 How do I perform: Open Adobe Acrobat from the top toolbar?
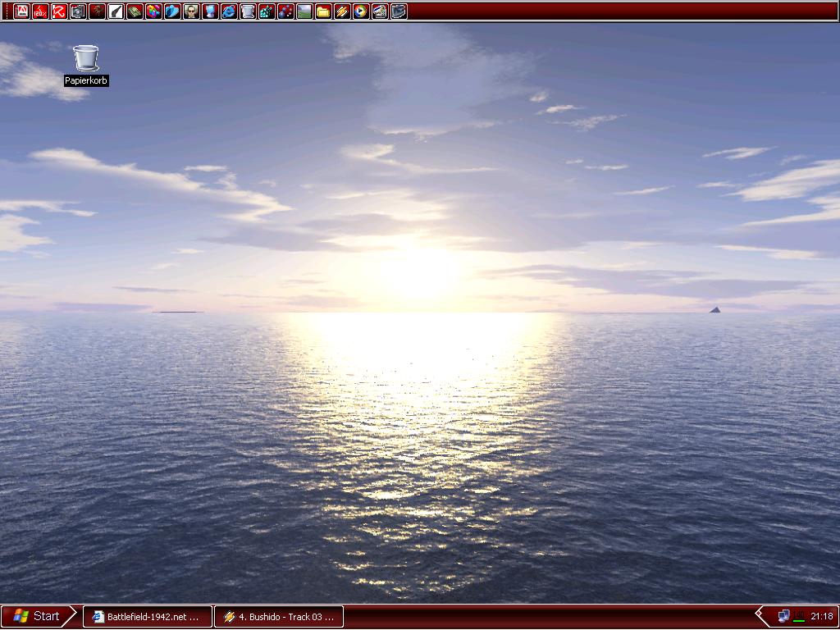tap(21, 11)
